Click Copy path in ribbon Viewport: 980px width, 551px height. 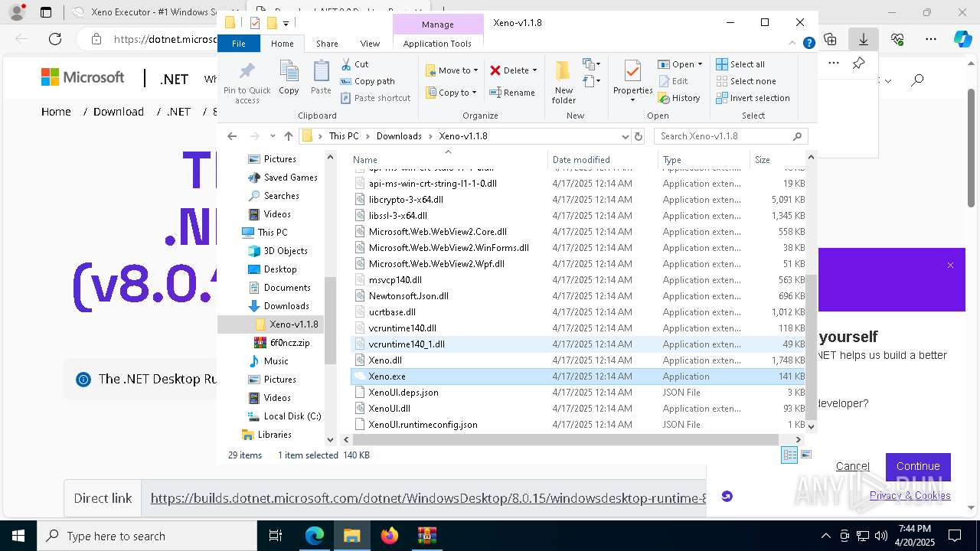pyautogui.click(x=367, y=81)
